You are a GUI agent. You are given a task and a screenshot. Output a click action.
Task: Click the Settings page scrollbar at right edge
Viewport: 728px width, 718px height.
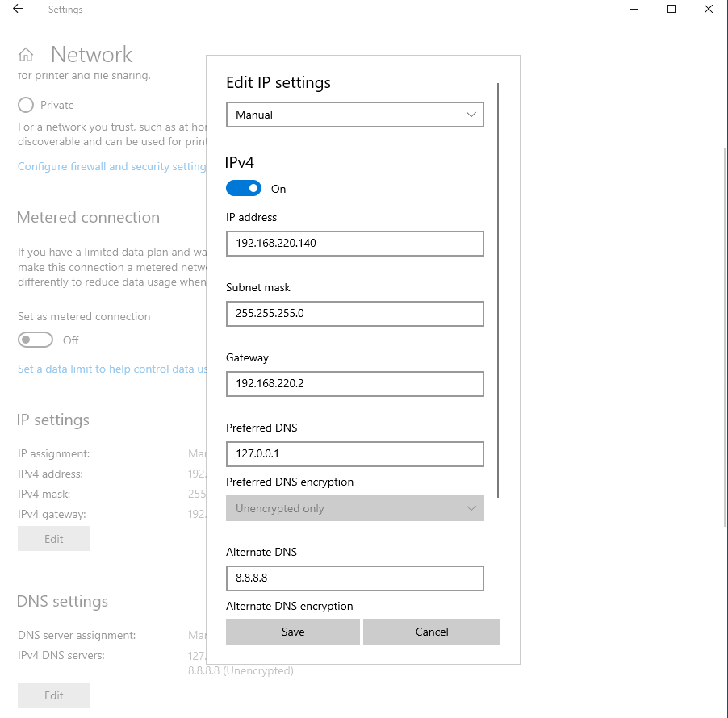726,336
